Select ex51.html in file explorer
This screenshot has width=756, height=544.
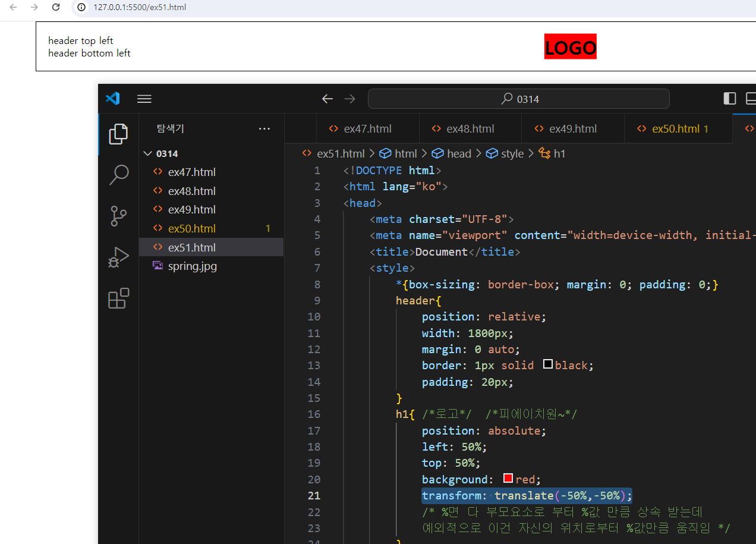211,247
